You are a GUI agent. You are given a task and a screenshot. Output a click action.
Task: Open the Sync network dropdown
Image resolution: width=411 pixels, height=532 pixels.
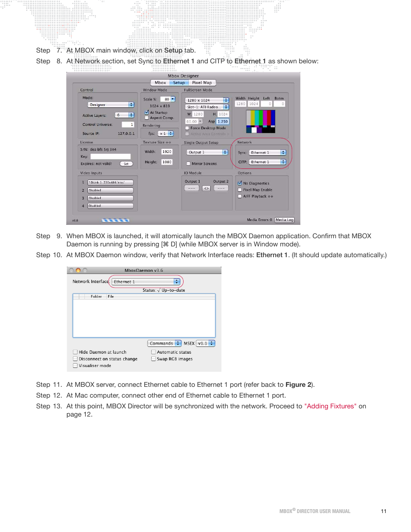click(x=268, y=152)
